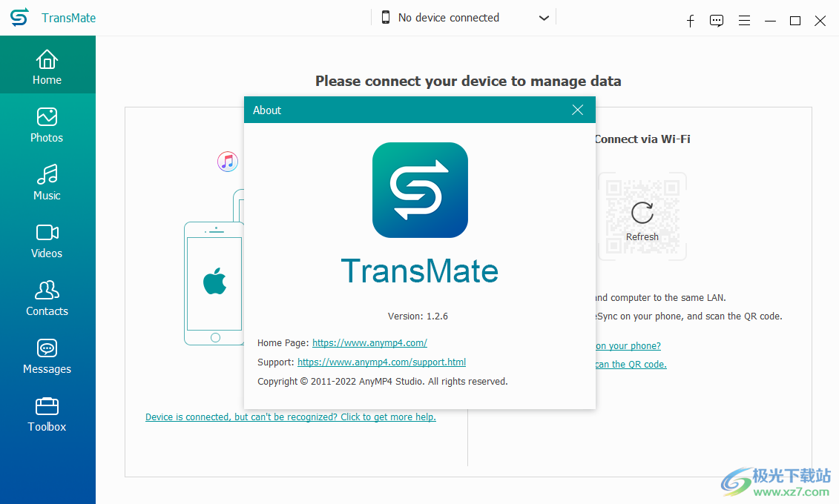Open the anymp4.com home page link
Image resolution: width=839 pixels, height=504 pixels.
coord(369,342)
